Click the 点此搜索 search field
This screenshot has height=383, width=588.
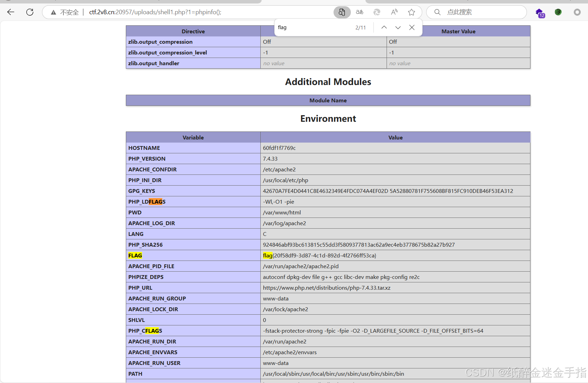point(477,12)
